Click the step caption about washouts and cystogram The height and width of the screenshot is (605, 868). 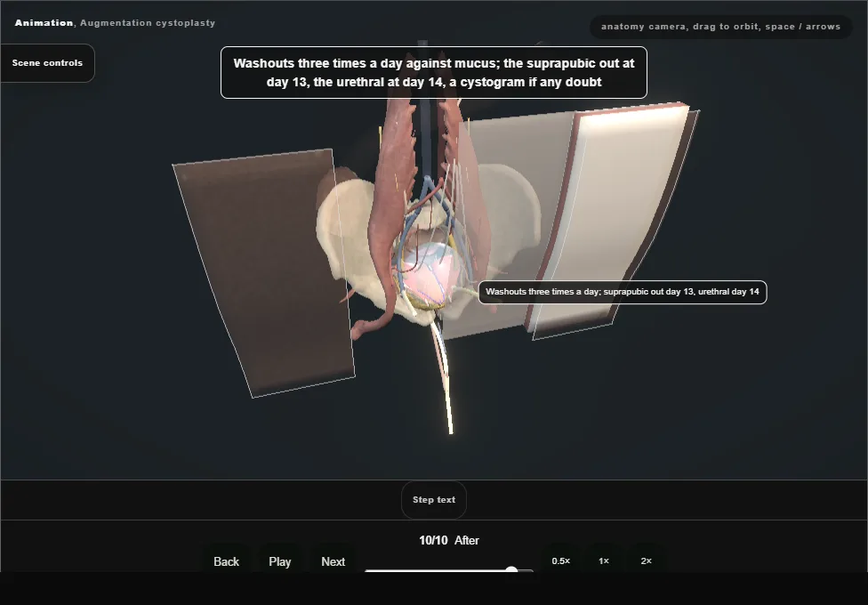pyautogui.click(x=434, y=73)
